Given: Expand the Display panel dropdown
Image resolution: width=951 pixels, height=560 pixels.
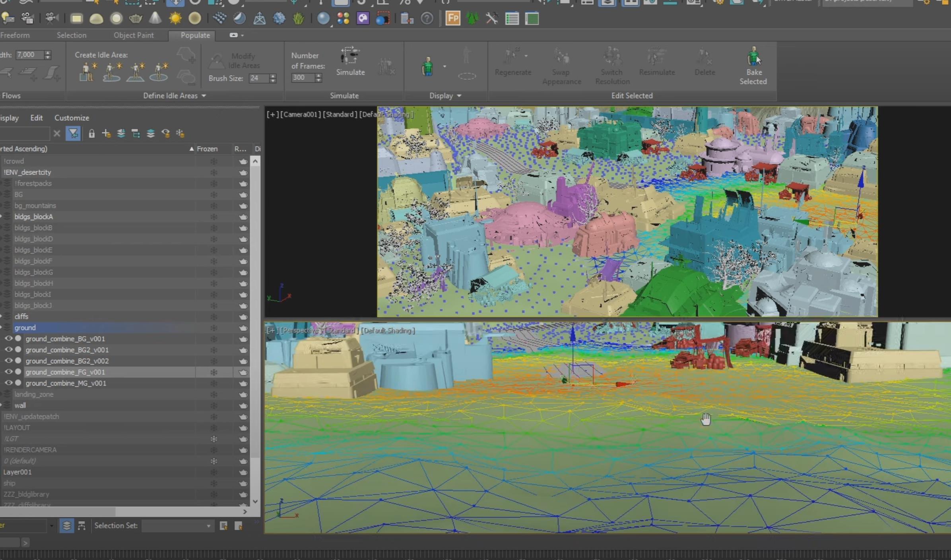Looking at the screenshot, I should pos(459,96).
